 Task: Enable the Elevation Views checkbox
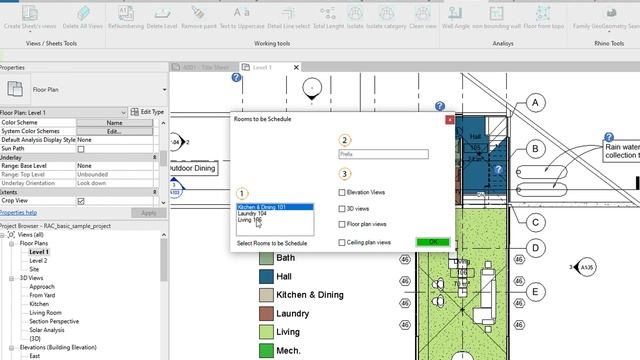(x=342, y=192)
